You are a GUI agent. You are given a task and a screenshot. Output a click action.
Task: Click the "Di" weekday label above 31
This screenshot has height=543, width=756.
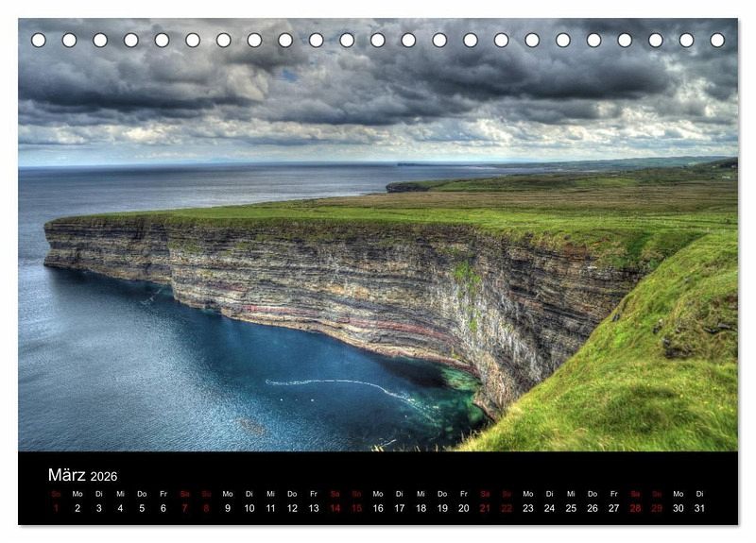699,494
